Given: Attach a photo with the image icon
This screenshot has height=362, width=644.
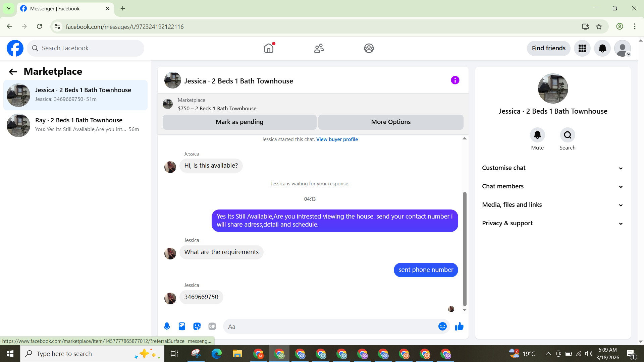Looking at the screenshot, I should coord(182,326).
